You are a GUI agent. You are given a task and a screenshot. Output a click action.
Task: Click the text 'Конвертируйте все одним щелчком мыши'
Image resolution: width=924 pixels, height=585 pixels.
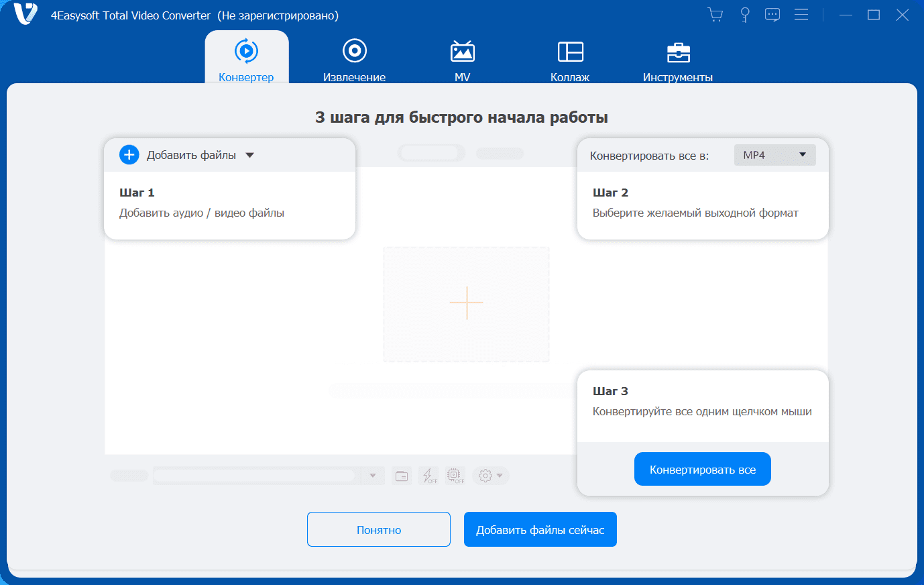pyautogui.click(x=702, y=411)
